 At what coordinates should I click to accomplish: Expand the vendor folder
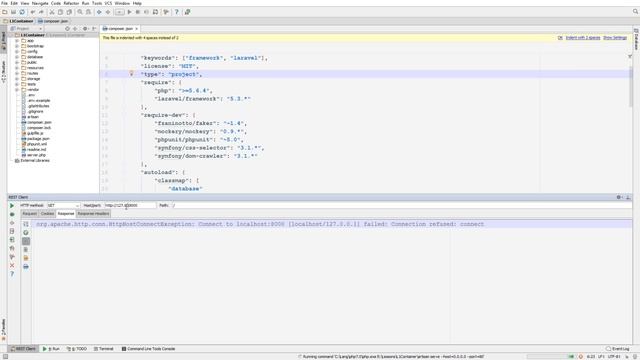(x=17, y=90)
